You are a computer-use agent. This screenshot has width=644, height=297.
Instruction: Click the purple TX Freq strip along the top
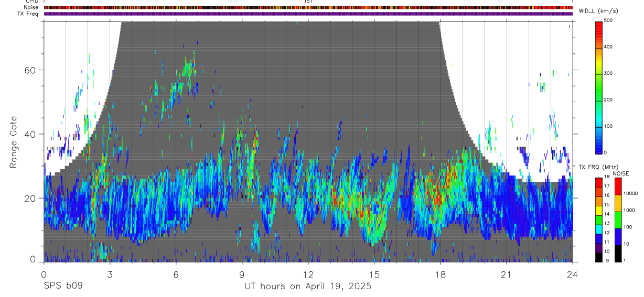pos(308,14)
